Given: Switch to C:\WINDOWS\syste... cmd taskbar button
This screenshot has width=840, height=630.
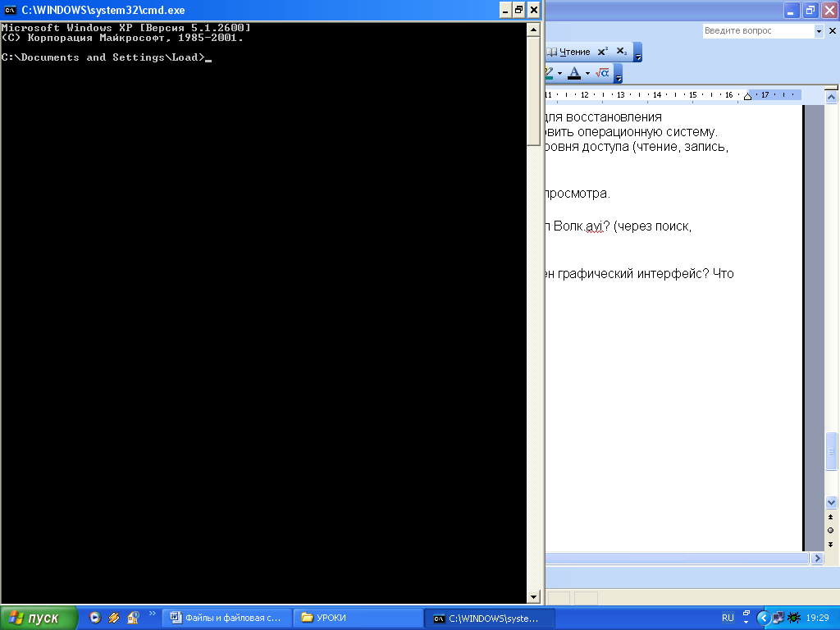Looking at the screenshot, I should (489, 618).
